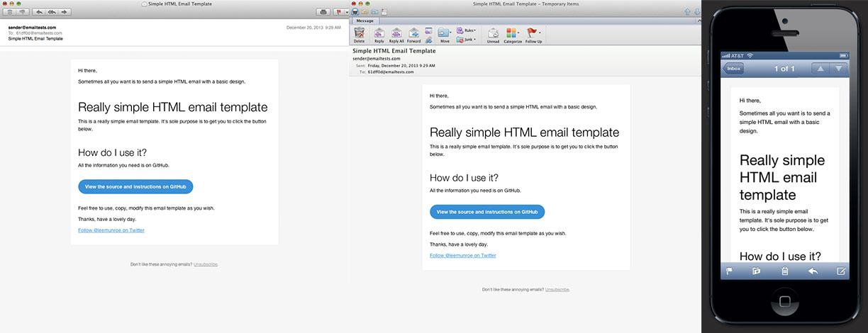Viewport: 868px width, 333px height.
Task: Tap the previous message up arrow on iPhone
Action: tap(820, 69)
